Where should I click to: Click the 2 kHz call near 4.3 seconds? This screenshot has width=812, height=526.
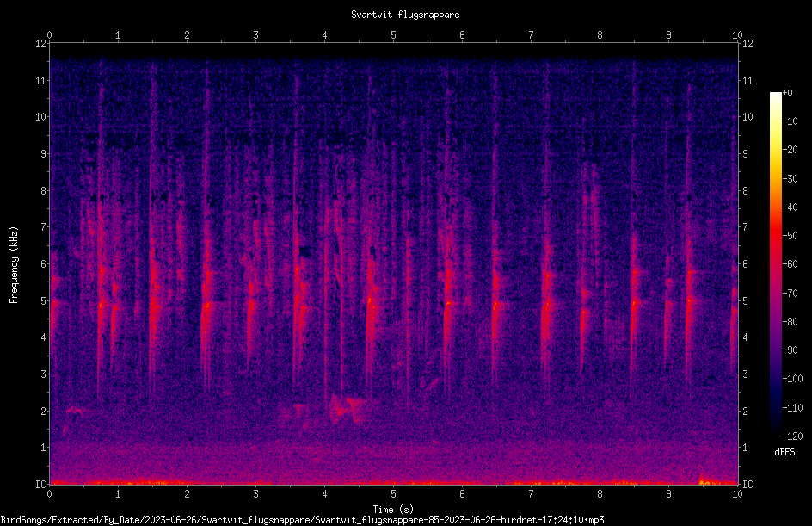(347, 408)
